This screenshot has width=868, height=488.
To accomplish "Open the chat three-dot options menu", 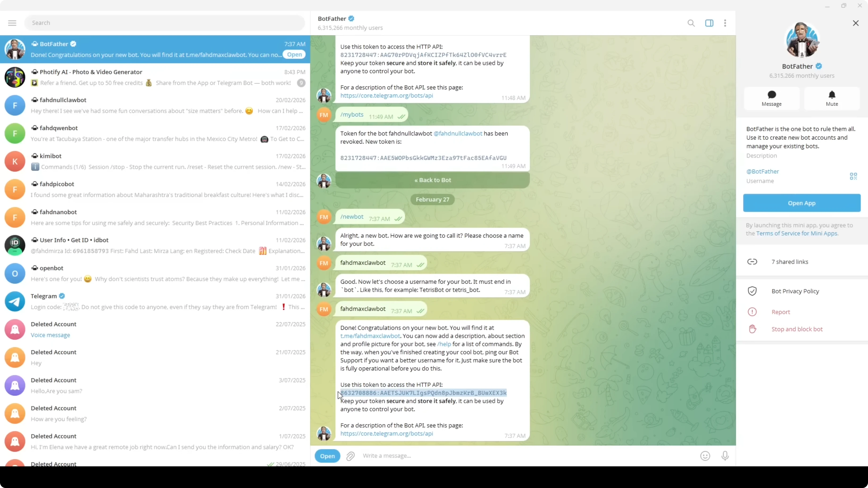I will point(725,23).
